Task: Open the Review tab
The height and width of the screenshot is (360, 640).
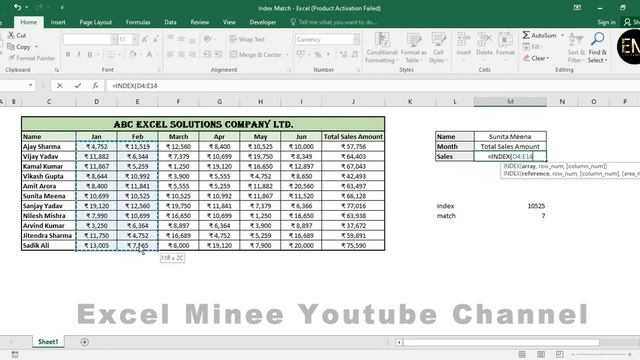Action: [x=200, y=22]
